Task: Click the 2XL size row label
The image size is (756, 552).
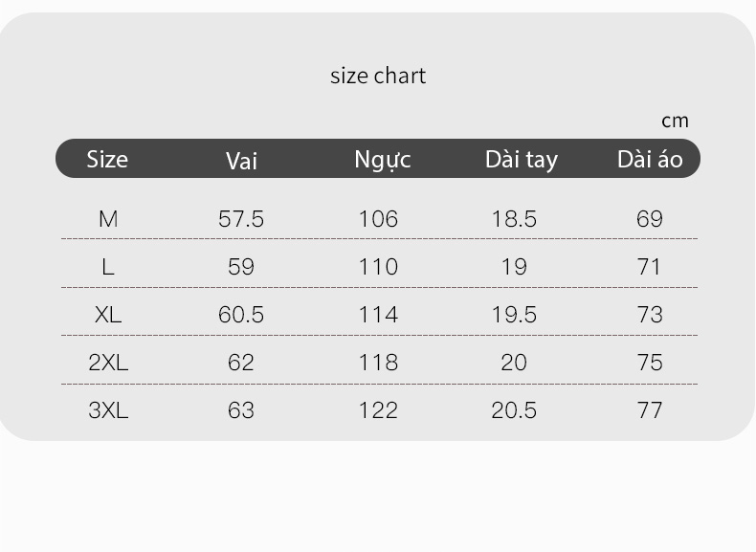Action: (x=108, y=363)
